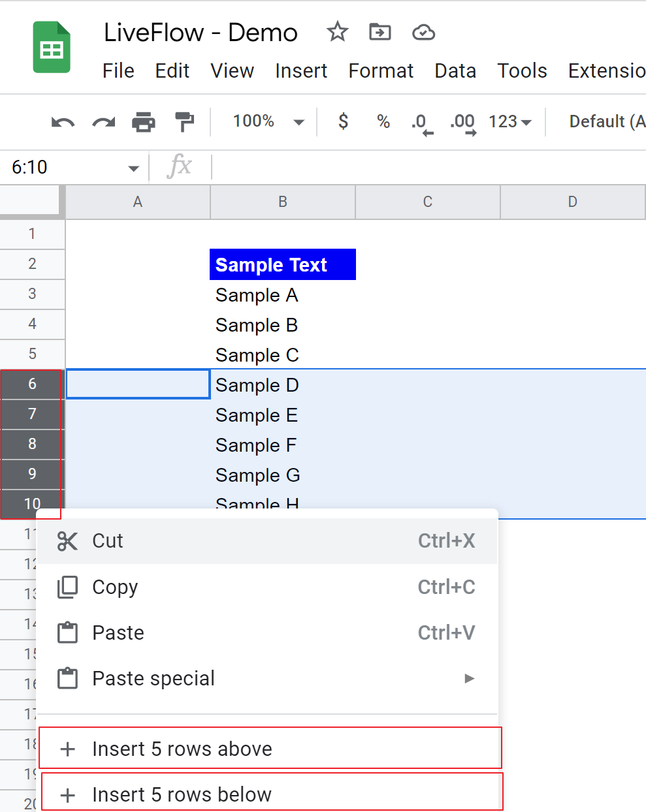
Task: Apply percent format icon
Action: (x=382, y=121)
